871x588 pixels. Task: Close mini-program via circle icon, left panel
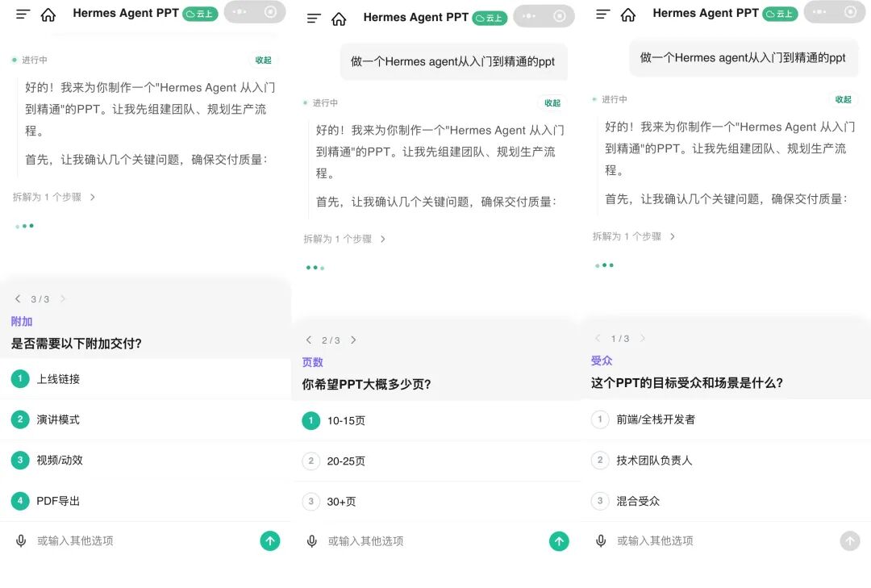tap(270, 11)
